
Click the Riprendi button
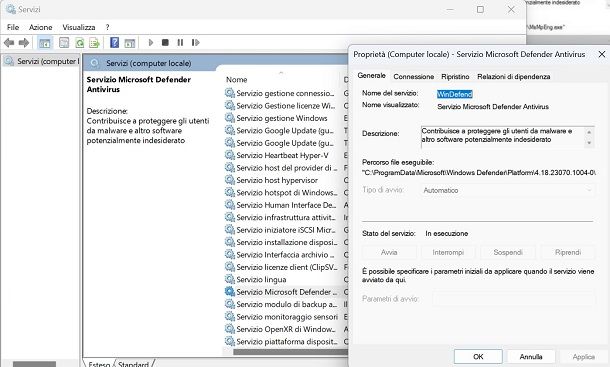pyautogui.click(x=568, y=252)
